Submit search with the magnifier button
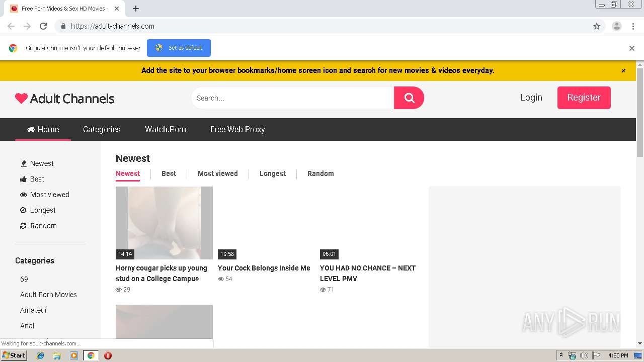The height and width of the screenshot is (362, 644). (409, 98)
